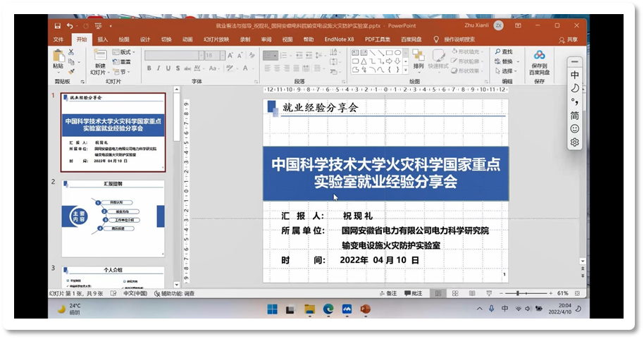The height and width of the screenshot is (339, 644).
Task: Expand the 版式 (Layout) dropdown
Action: (125, 52)
